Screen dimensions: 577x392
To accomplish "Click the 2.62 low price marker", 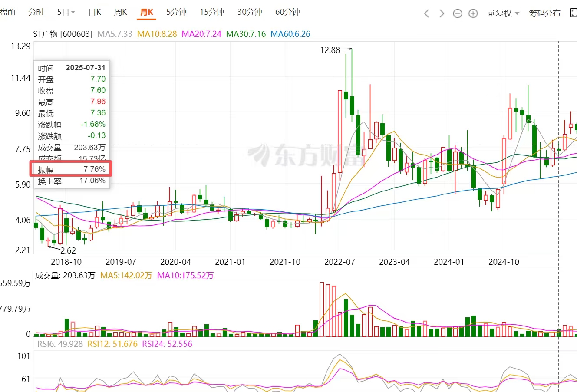I will 68,250.
